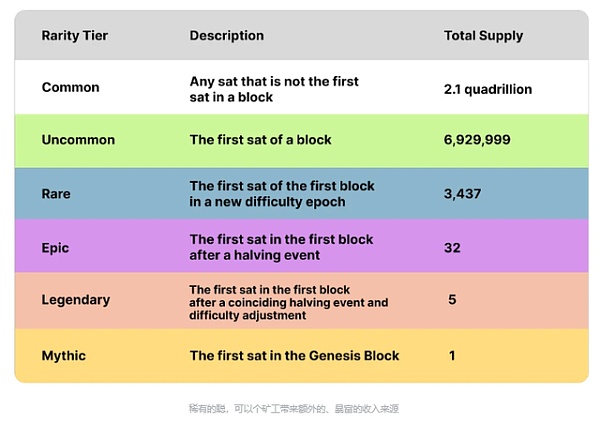Click the Epic supply value 32

(452, 247)
